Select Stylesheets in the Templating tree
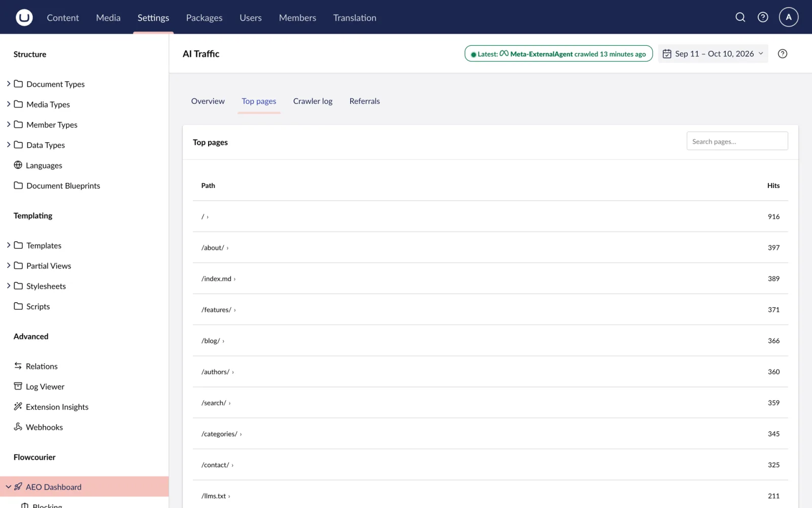This screenshot has height=508, width=812. (x=46, y=286)
